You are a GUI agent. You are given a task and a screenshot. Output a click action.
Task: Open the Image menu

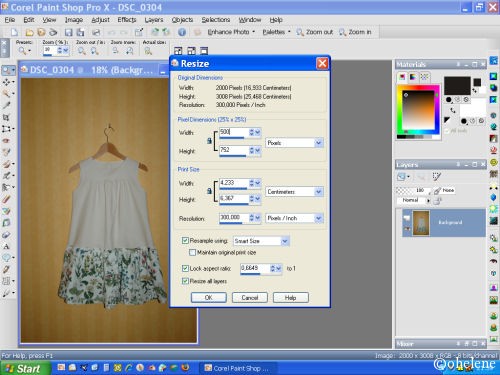pos(74,20)
